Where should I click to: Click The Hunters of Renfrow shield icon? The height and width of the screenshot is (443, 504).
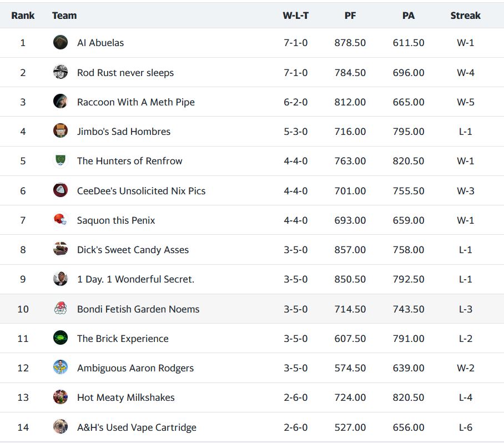(61, 160)
